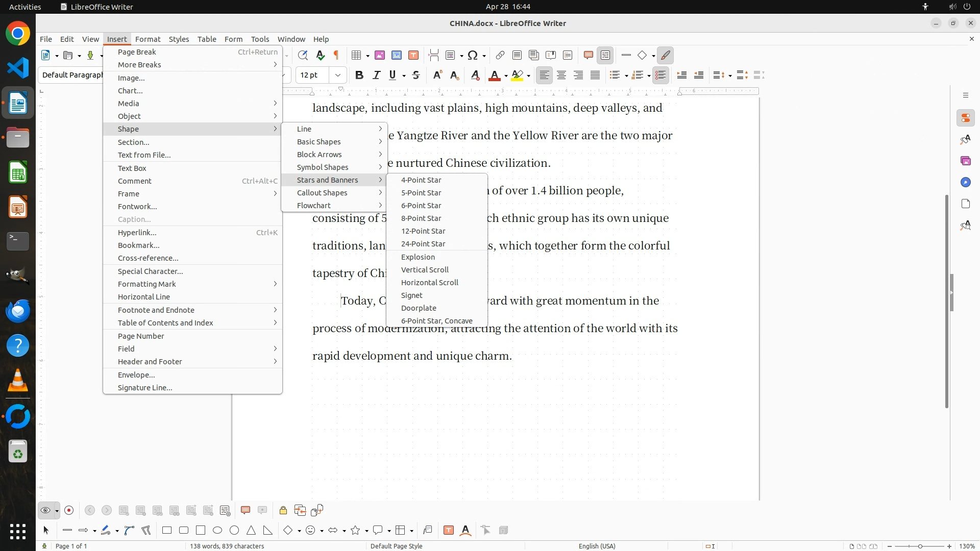Toggle italic formatting
980x551 pixels.
click(x=376, y=76)
